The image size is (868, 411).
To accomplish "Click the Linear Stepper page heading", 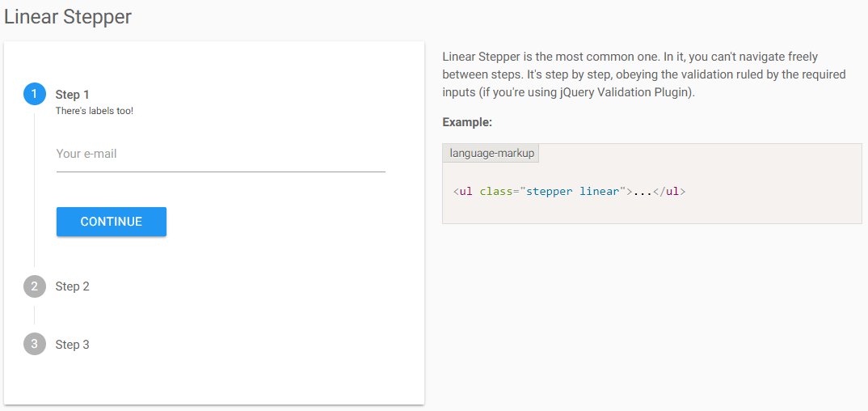I will (68, 16).
